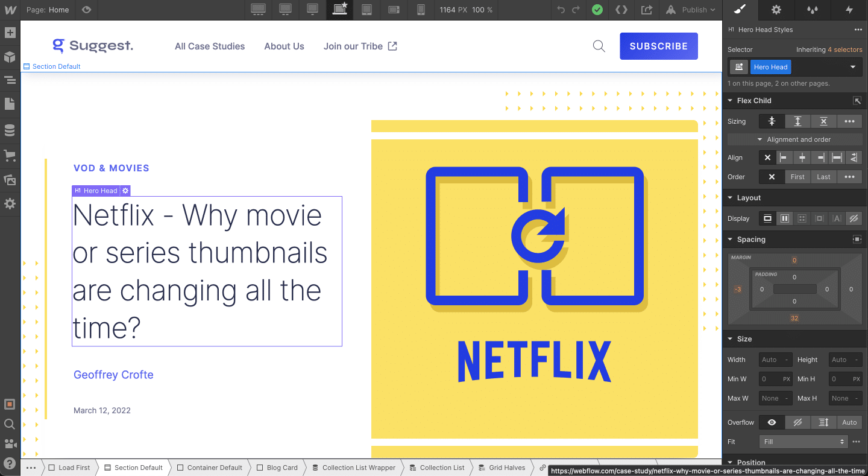Open the Symbols cube panel
This screenshot has height=476, width=868.
10,57
